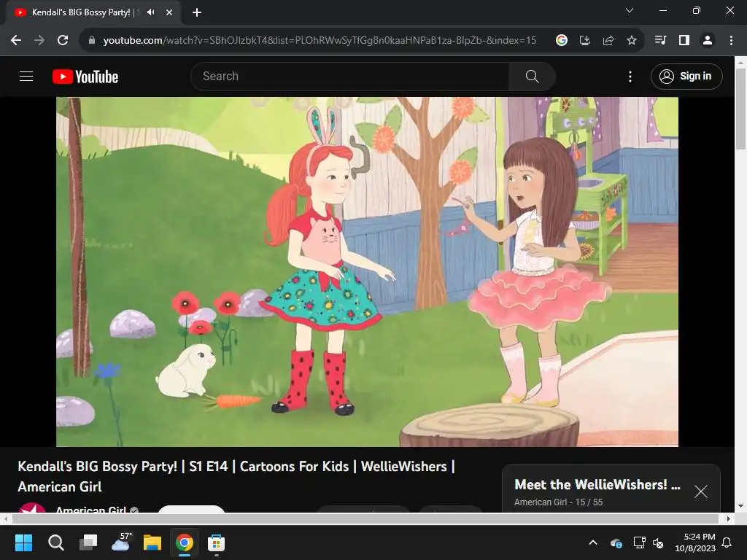
Task: Click the video title text
Action: [x=236, y=476]
